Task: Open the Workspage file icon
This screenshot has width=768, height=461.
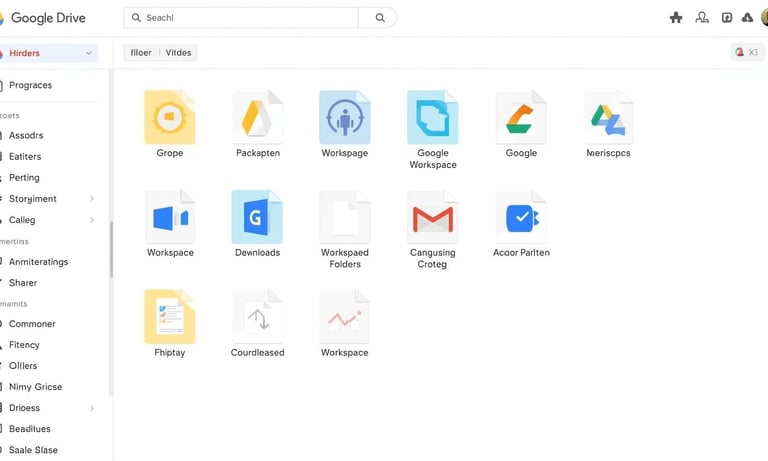Action: click(x=344, y=117)
